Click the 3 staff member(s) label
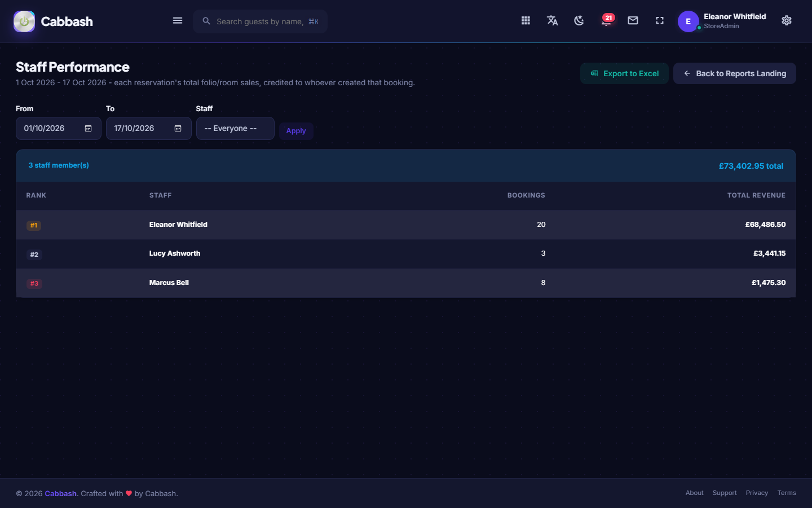The height and width of the screenshot is (508, 812). click(59, 165)
